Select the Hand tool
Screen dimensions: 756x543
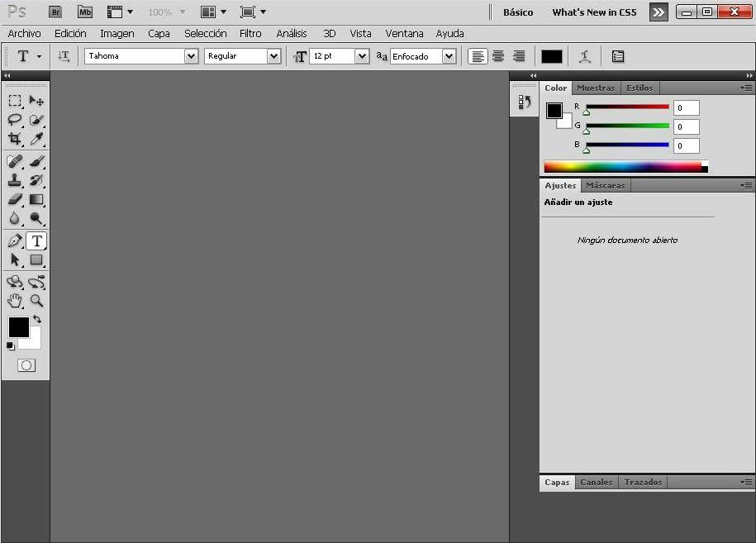pos(15,301)
